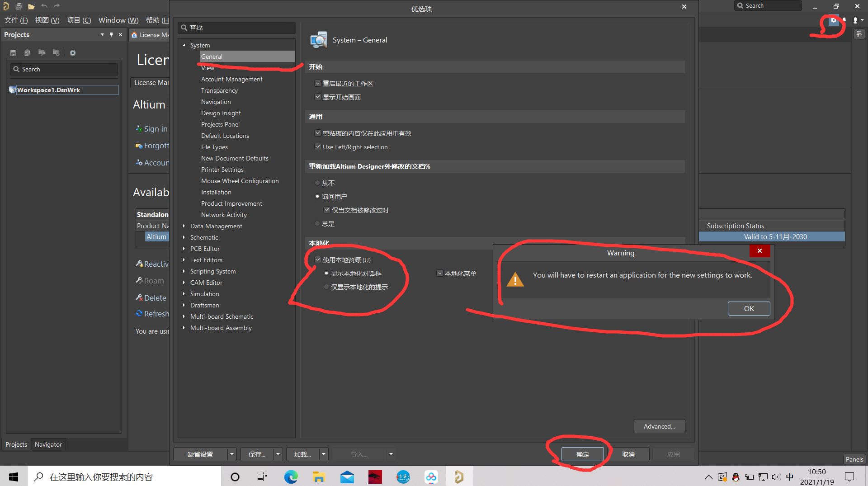This screenshot has width=868, height=486.
Task: Select the 询问用户 radio button
Action: (317, 196)
